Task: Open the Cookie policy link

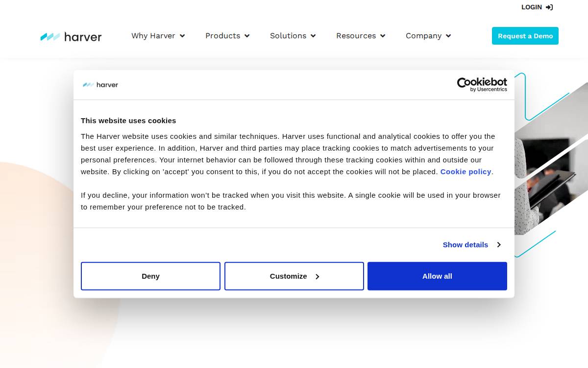Action: coord(465,172)
